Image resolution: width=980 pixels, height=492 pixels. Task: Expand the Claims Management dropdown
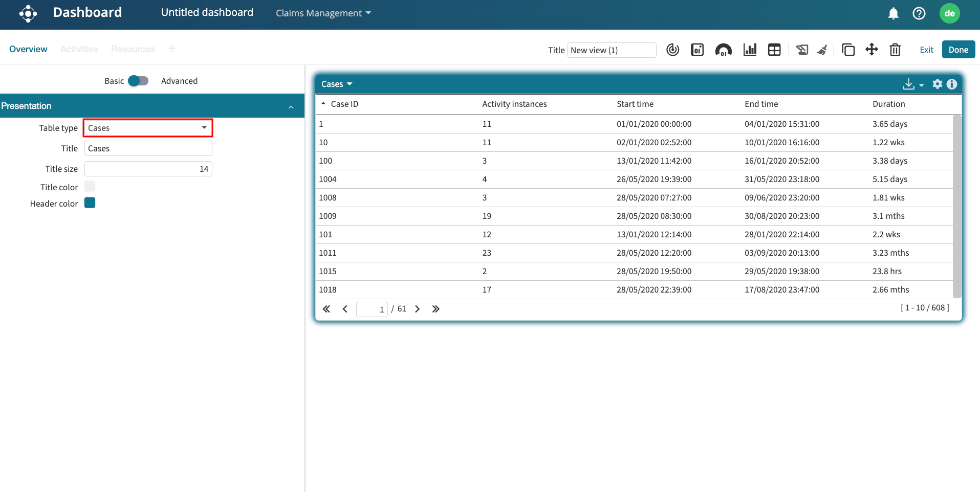(323, 13)
